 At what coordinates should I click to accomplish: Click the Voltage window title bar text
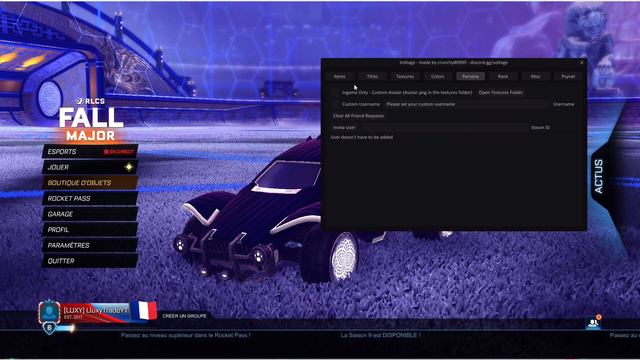[453, 62]
